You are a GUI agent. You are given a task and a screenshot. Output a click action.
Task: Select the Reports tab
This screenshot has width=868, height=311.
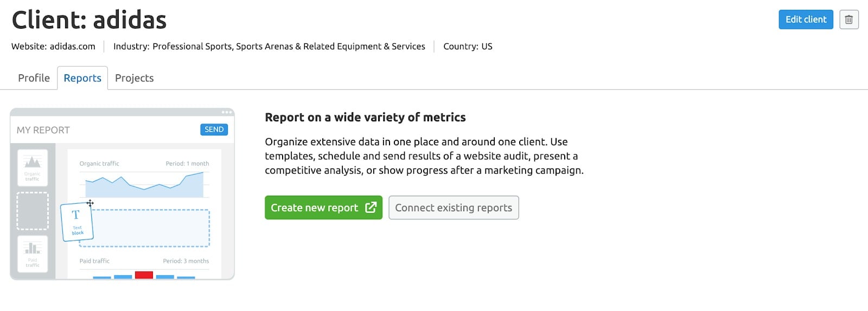(82, 78)
